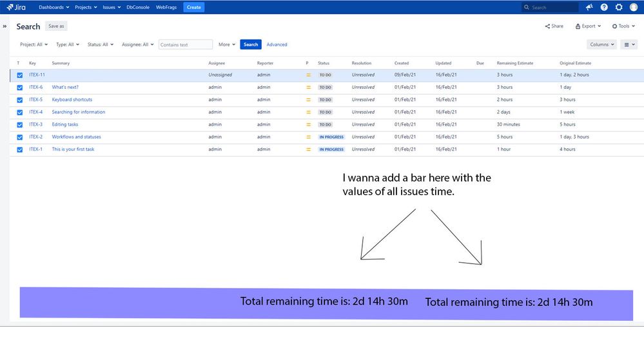Open the Editing tasks issue
Image resolution: width=644 pixels, height=362 pixels.
(65, 124)
